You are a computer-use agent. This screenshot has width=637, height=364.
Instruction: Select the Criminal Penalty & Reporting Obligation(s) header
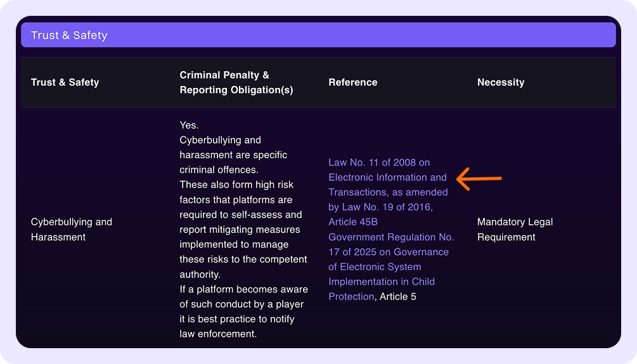236,82
